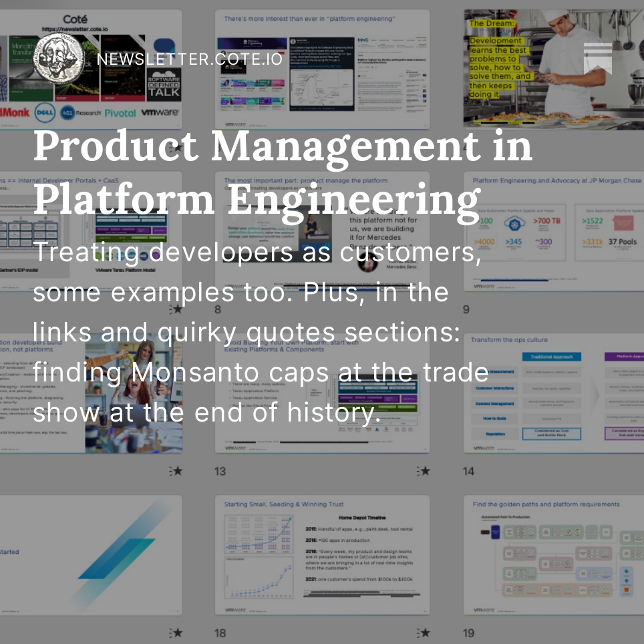Select the Coté intro slide with company logos
Image resolution: width=644 pixels, height=644 pixels.
(91, 69)
